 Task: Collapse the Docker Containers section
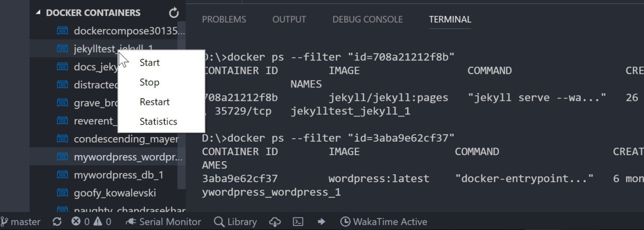click(38, 13)
